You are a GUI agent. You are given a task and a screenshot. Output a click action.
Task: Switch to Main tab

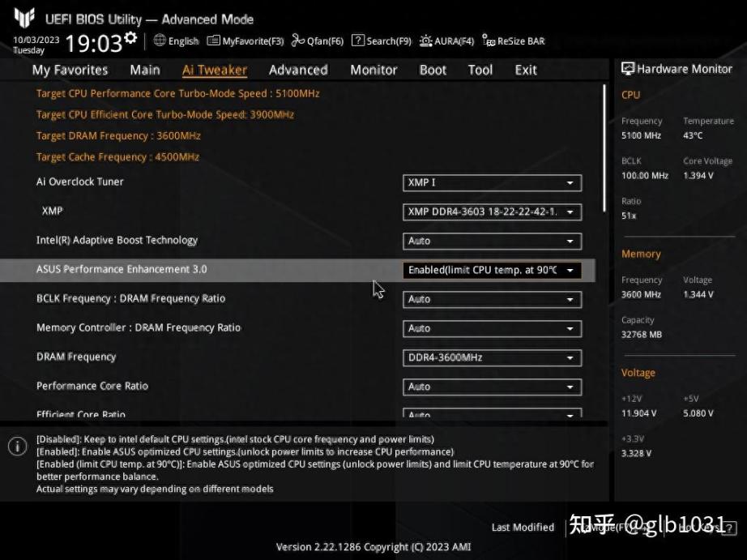[145, 70]
